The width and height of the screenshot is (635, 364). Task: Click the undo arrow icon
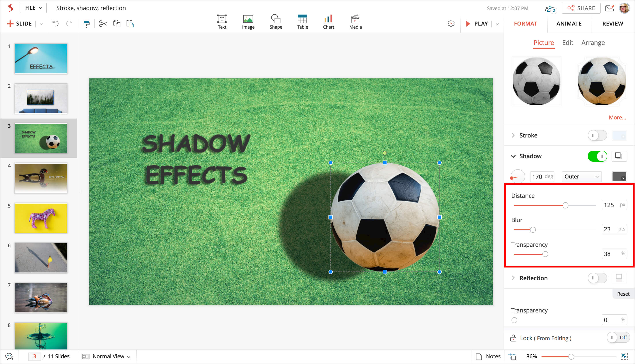56,24
